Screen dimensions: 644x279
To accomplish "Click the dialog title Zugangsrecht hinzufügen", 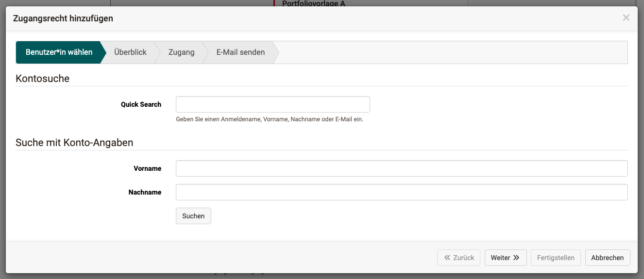I will 63,18.
